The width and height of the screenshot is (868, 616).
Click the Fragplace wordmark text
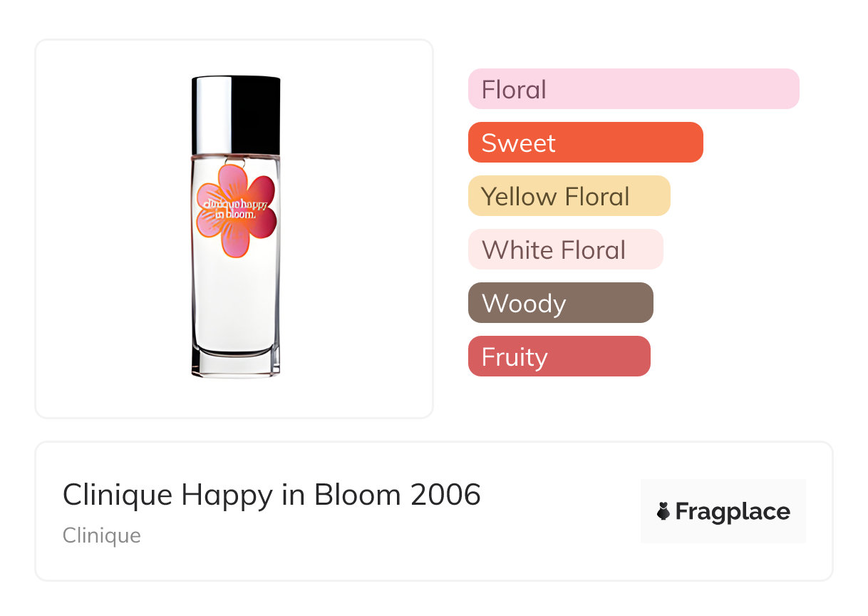[x=733, y=511]
